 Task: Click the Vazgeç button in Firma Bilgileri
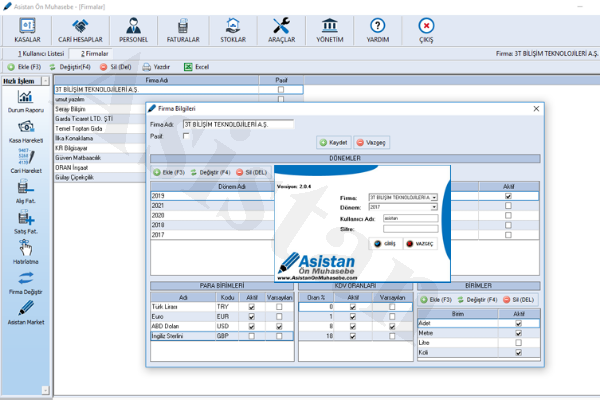pyautogui.click(x=371, y=142)
